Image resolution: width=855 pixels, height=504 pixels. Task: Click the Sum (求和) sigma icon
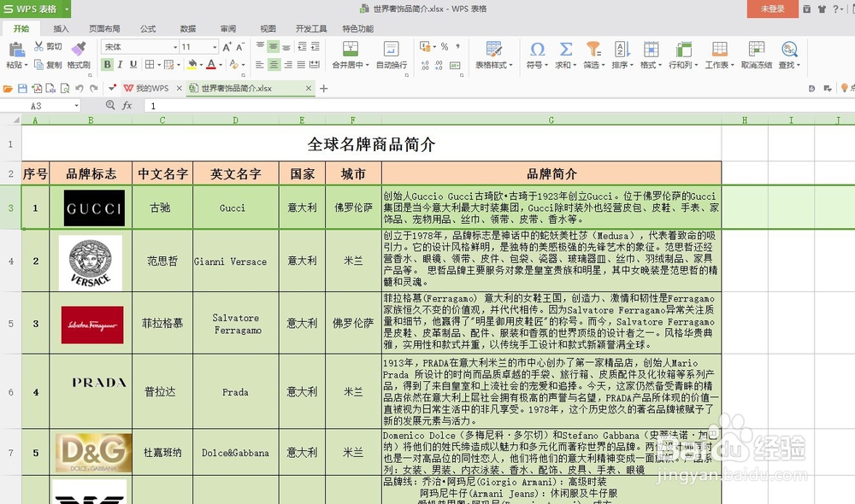pyautogui.click(x=566, y=49)
